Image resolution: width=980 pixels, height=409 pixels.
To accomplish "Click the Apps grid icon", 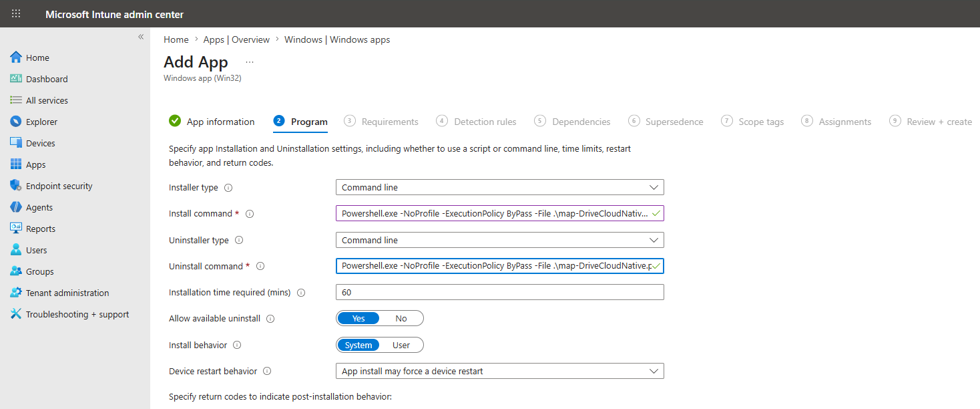I will tap(16, 164).
